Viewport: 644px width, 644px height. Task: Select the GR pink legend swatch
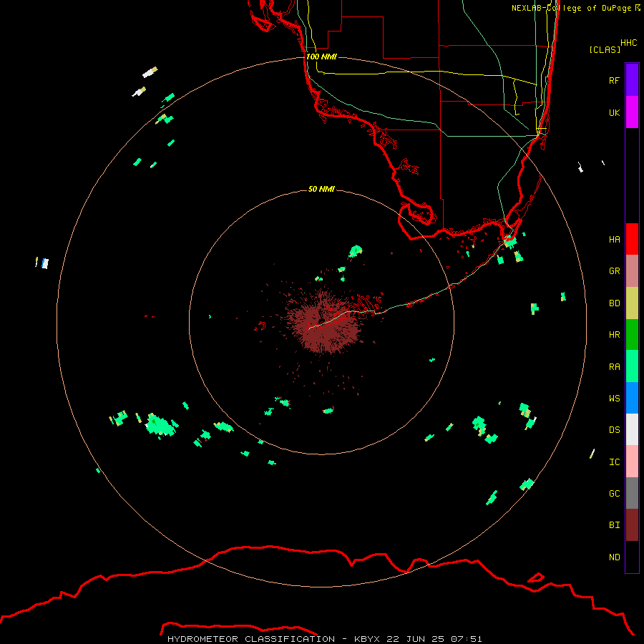632,271
